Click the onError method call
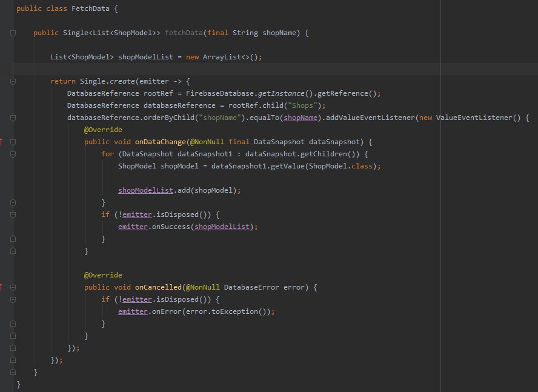 click(167, 311)
